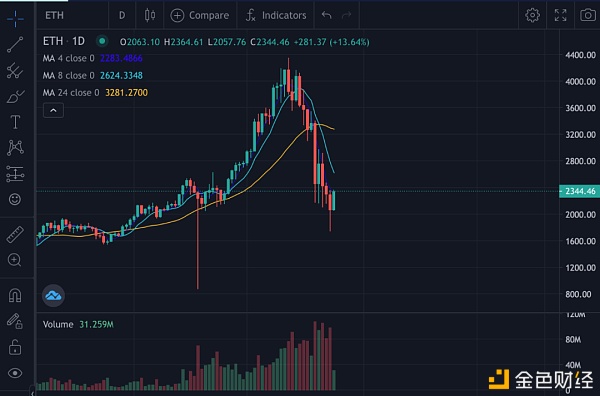Open the prediction and measurement tools
Viewport: 600px width, 396px height.
[15, 174]
